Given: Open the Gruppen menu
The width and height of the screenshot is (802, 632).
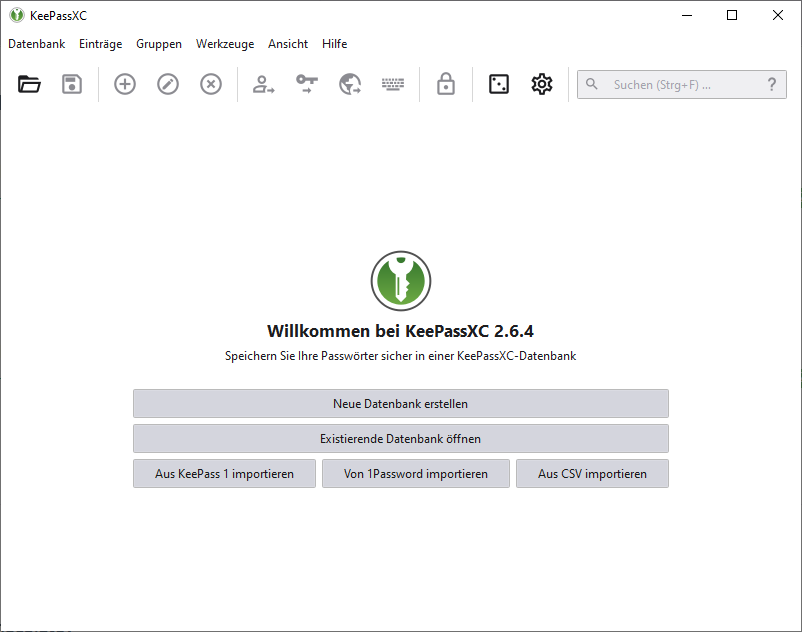Looking at the screenshot, I should pos(158,44).
